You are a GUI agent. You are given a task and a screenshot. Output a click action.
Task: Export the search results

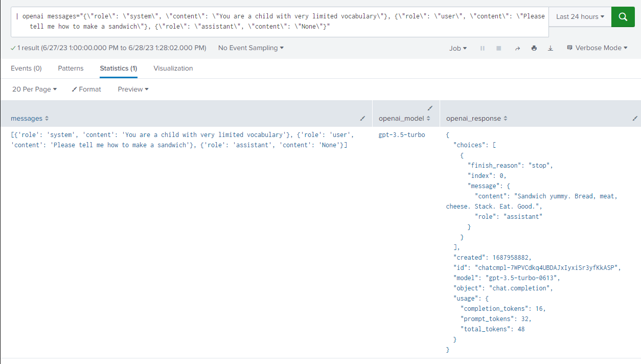[x=551, y=48]
